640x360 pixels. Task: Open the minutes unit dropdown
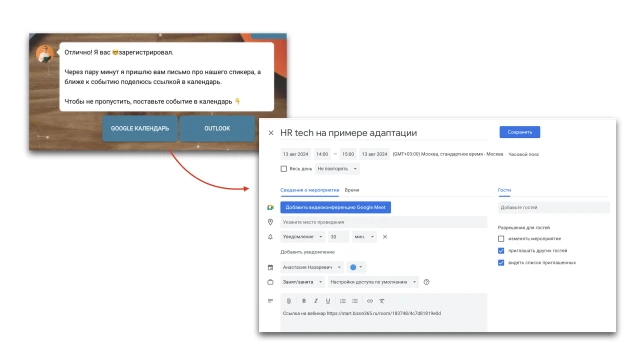click(x=364, y=237)
